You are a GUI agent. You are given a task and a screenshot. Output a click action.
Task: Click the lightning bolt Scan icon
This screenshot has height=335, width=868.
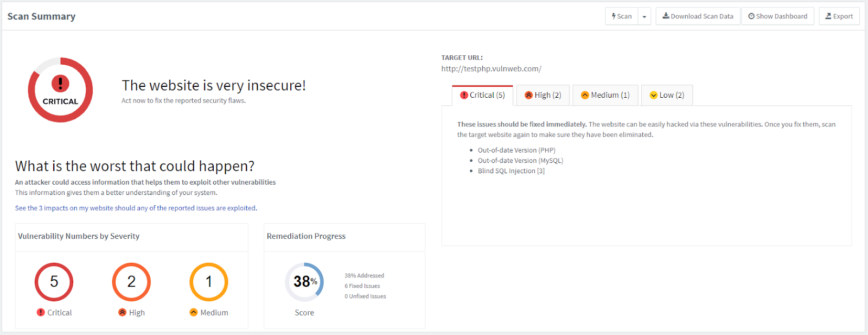pos(614,16)
